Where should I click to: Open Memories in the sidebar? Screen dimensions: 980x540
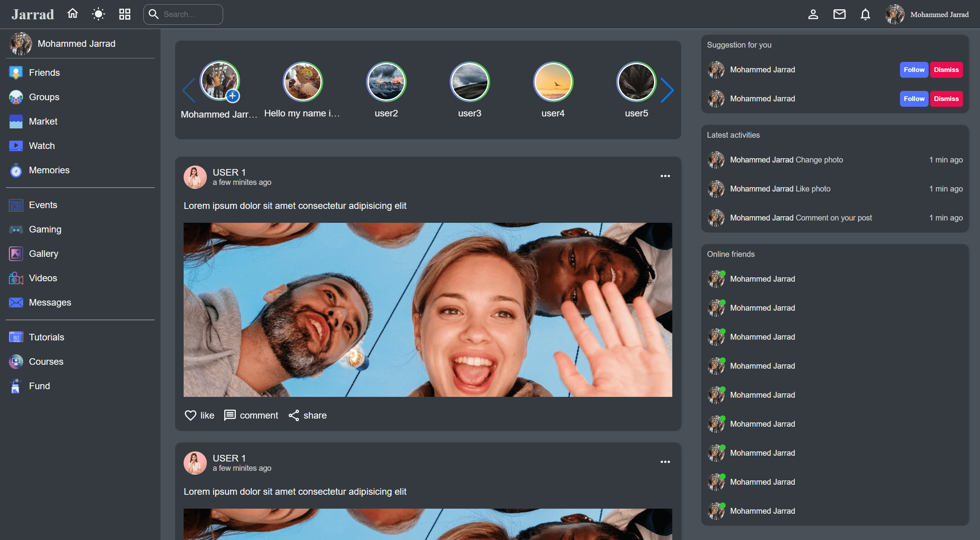pos(80,170)
